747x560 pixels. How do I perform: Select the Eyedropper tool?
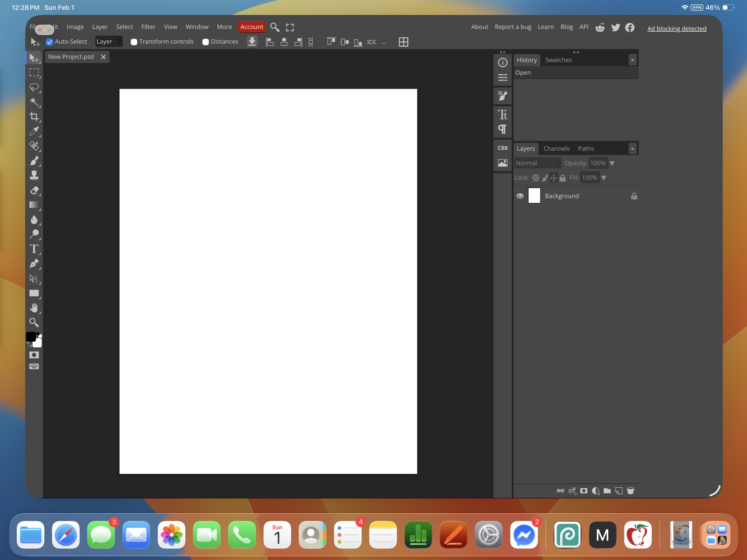pos(34,131)
